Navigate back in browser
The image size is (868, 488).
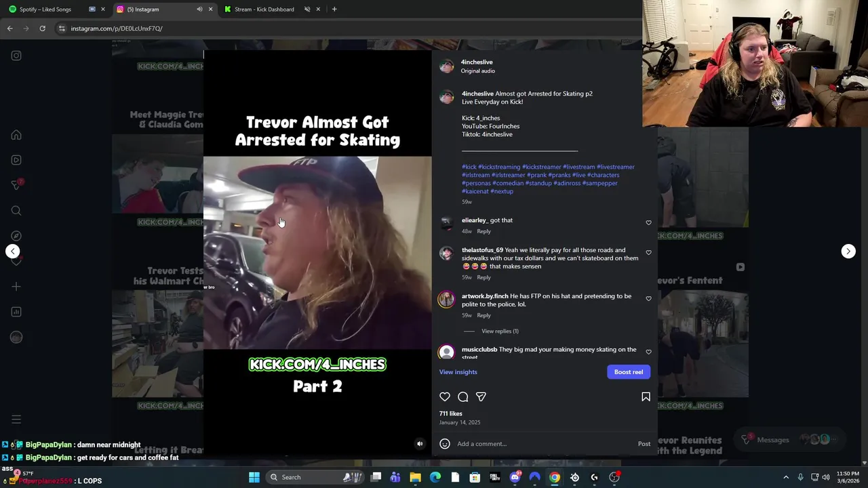click(x=9, y=28)
